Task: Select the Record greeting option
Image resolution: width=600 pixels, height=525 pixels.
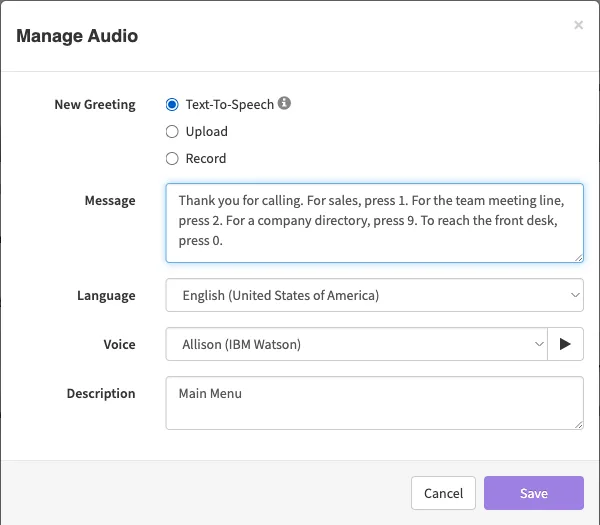Action: pyautogui.click(x=172, y=158)
